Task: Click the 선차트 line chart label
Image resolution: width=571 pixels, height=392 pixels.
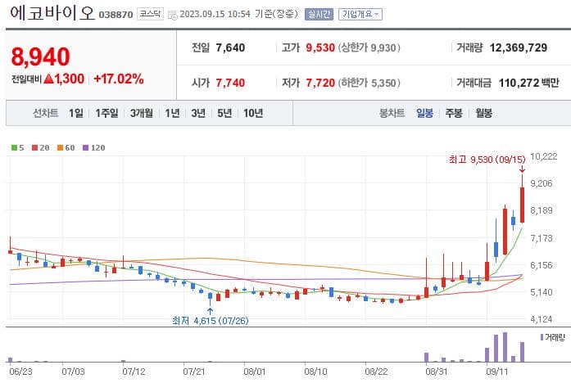Action: (x=46, y=113)
